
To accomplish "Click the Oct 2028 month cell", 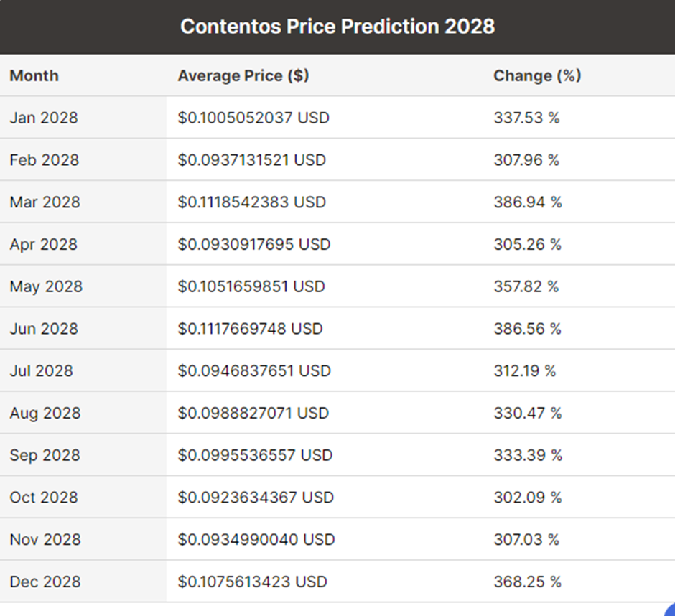I will (x=43, y=498).
